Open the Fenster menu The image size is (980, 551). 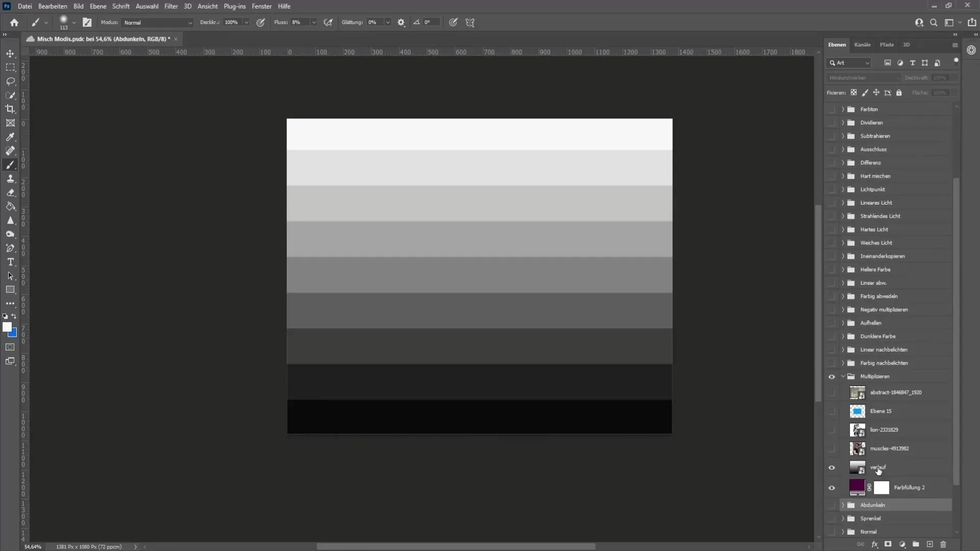coord(262,6)
